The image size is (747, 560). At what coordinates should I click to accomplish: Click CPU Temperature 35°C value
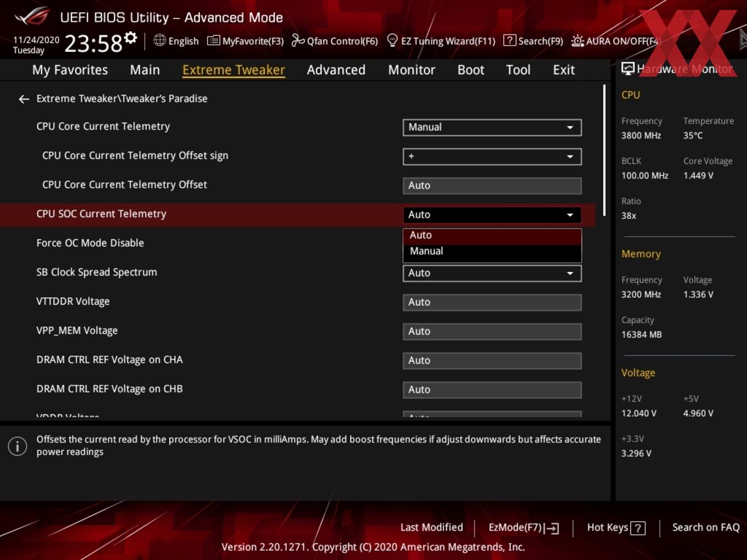point(693,135)
